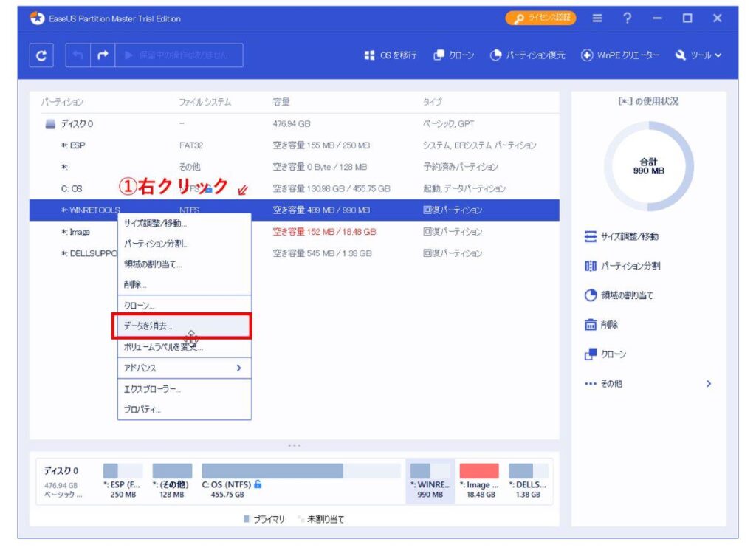This screenshot has width=756, height=556.
Task: Click the orange ライセンス認証 button
Action: tap(540, 18)
